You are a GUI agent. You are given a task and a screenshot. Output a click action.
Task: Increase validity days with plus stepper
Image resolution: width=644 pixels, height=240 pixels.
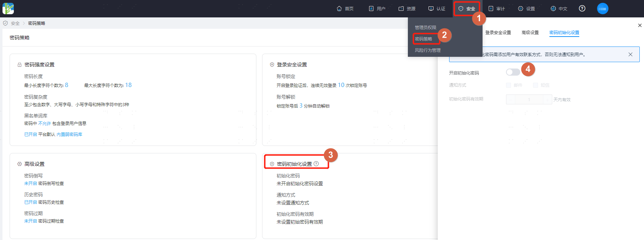click(x=548, y=99)
